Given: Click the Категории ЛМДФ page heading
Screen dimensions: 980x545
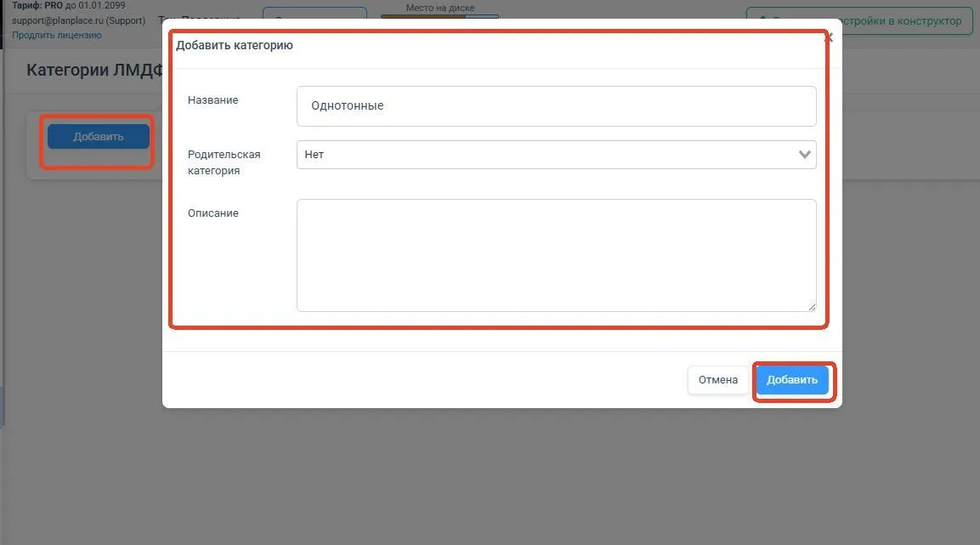Looking at the screenshot, I should coord(94,70).
